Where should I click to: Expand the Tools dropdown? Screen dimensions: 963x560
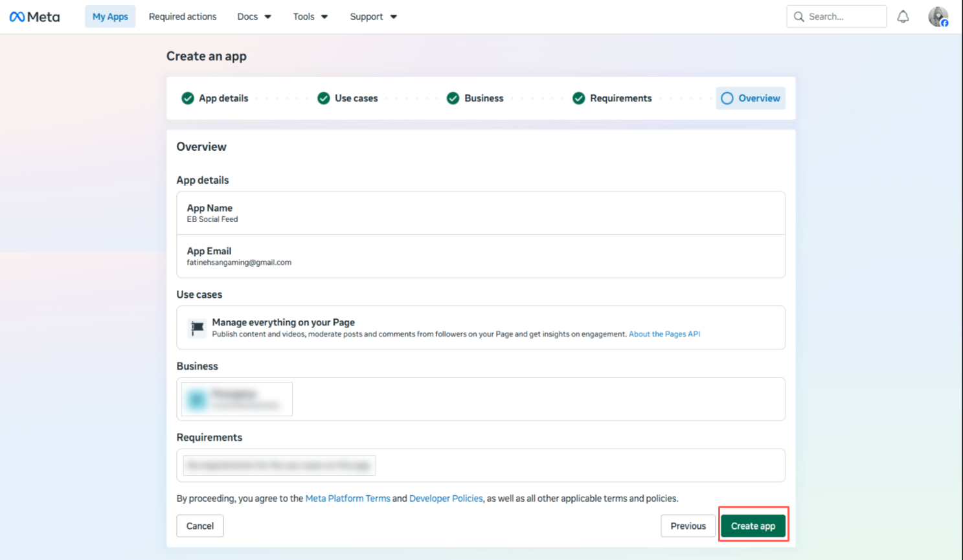(x=310, y=17)
